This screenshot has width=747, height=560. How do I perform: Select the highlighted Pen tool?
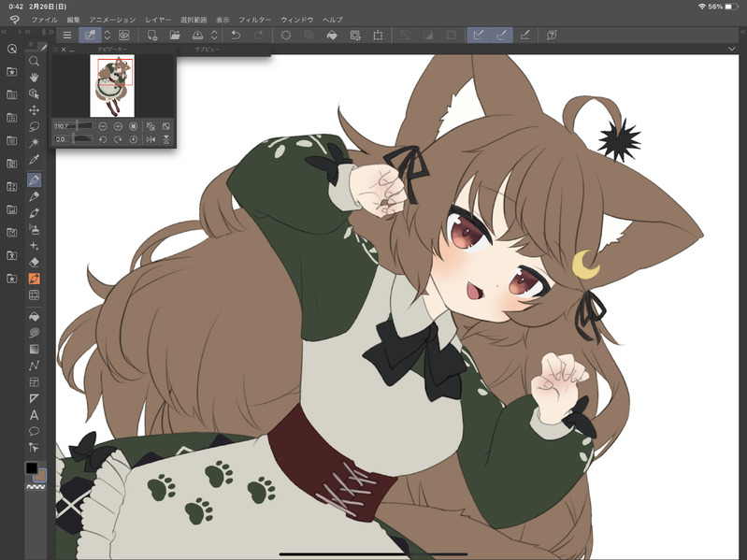[34, 180]
